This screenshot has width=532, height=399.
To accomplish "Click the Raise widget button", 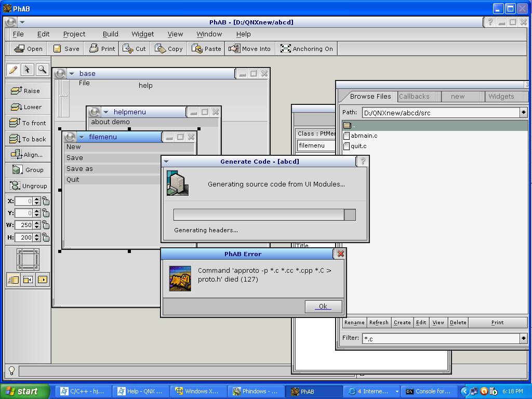I will 28,90.
